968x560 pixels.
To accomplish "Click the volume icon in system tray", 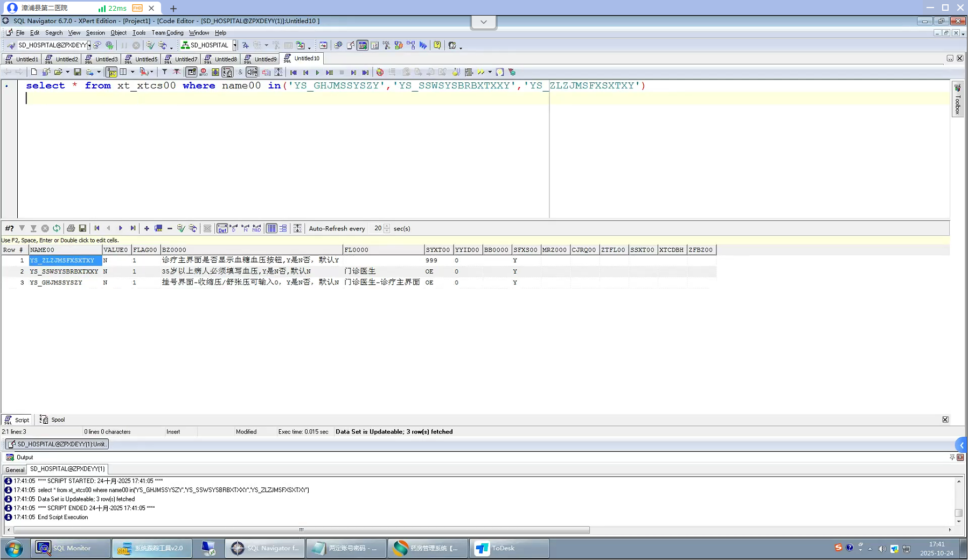I will pyautogui.click(x=882, y=549).
